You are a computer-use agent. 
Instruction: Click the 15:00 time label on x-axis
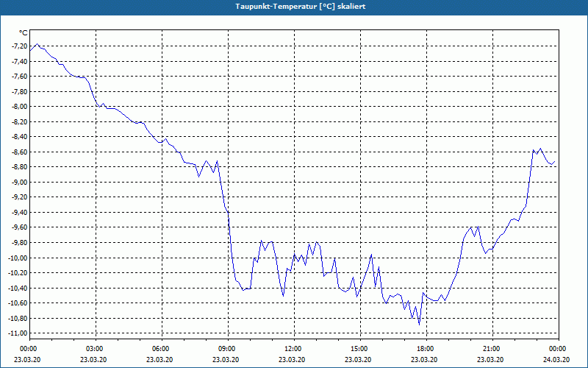[x=360, y=349]
